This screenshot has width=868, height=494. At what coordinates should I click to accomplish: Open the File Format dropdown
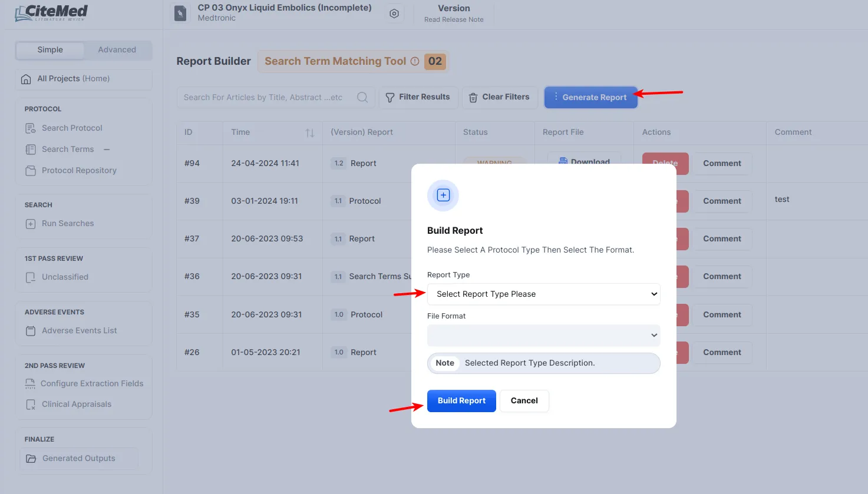point(543,335)
